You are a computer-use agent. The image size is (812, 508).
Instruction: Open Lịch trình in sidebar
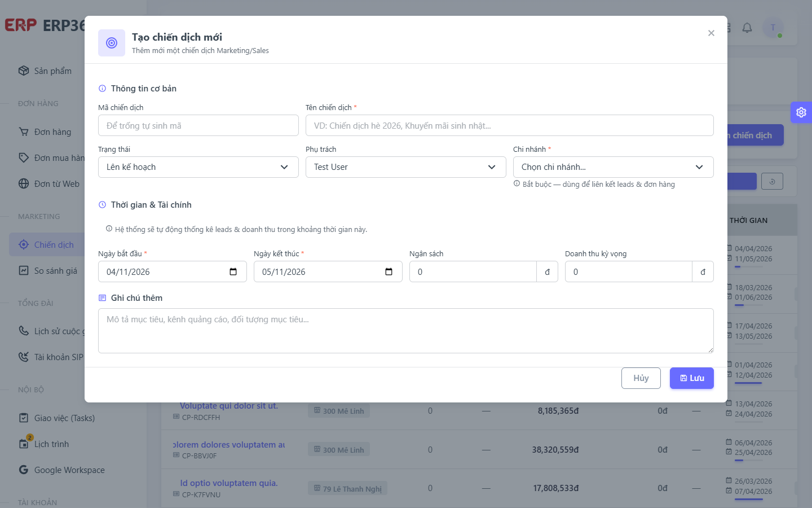click(51, 444)
